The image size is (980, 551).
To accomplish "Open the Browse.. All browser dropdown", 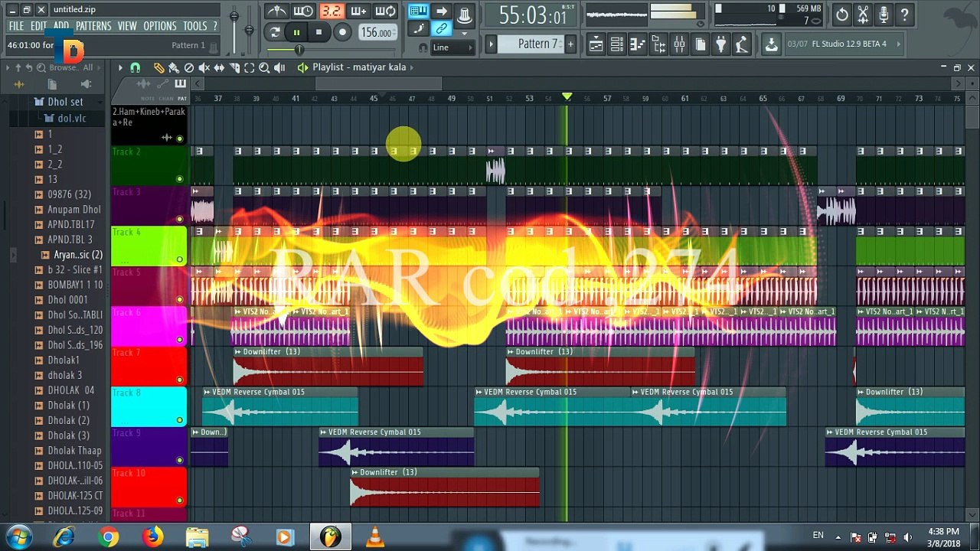I will [70, 67].
